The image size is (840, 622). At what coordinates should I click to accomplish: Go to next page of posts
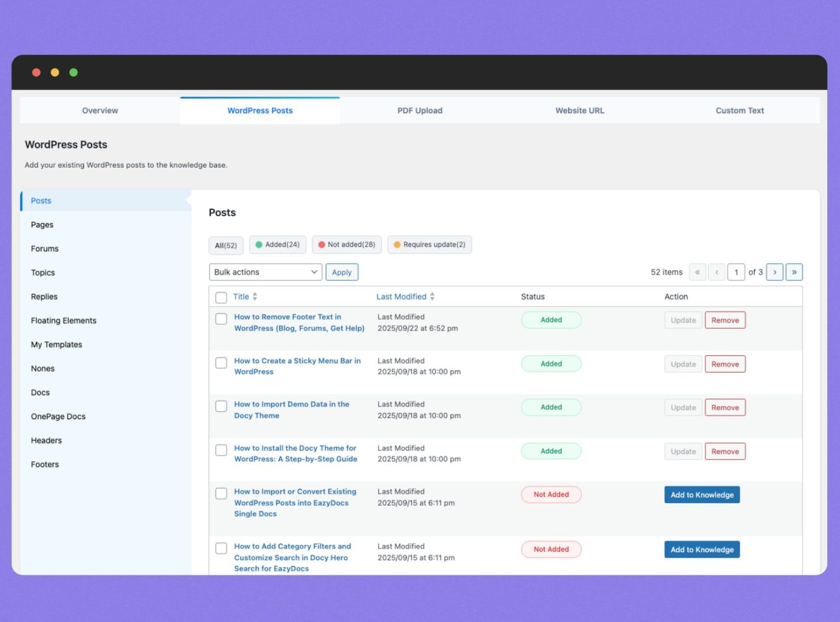point(774,272)
